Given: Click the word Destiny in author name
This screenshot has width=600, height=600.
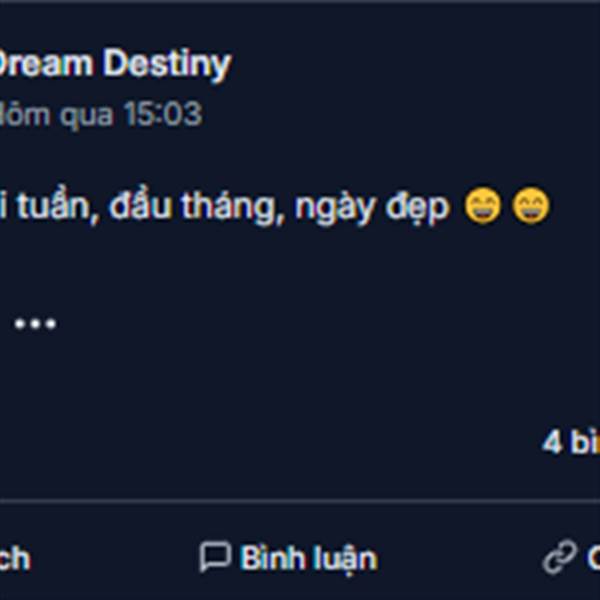Looking at the screenshot, I should [167, 64].
